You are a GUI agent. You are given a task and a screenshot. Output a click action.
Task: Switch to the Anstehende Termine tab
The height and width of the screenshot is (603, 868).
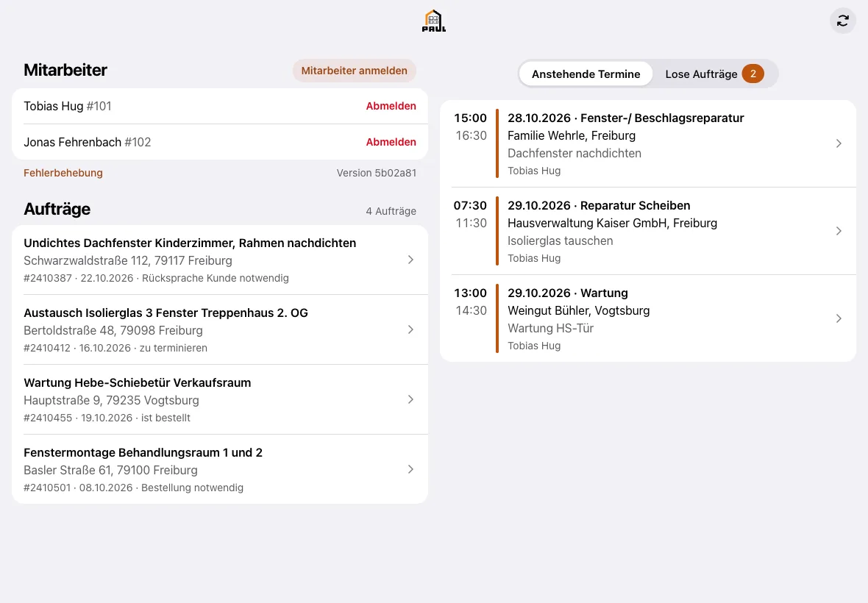[x=586, y=74]
